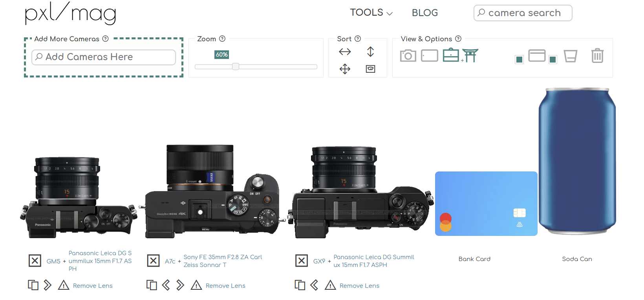Image resolution: width=644 pixels, height=300 pixels.
Task: Open Panasonic Leica DG Summilux lens link for GM5
Action: 100,261
